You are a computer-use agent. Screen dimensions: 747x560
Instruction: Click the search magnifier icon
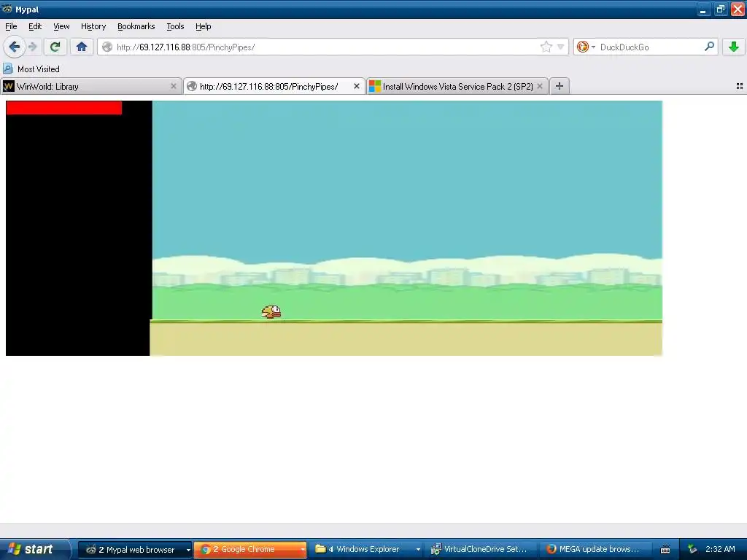709,47
